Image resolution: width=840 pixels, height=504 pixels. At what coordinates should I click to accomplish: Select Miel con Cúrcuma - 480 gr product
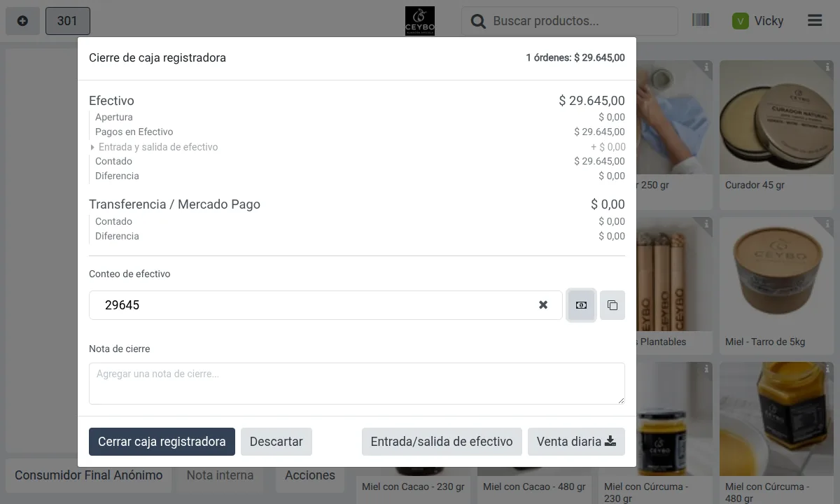coord(776,434)
